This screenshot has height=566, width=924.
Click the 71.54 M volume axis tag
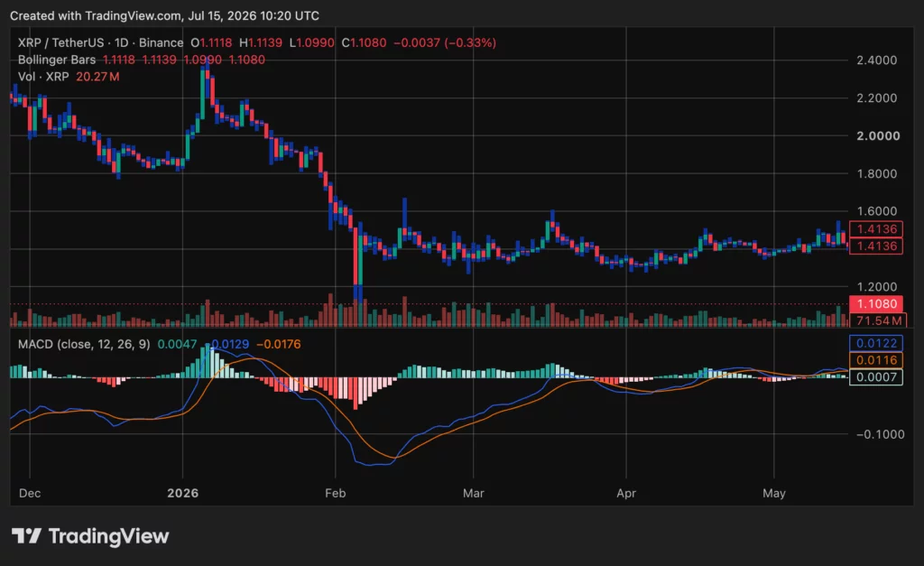pyautogui.click(x=877, y=320)
